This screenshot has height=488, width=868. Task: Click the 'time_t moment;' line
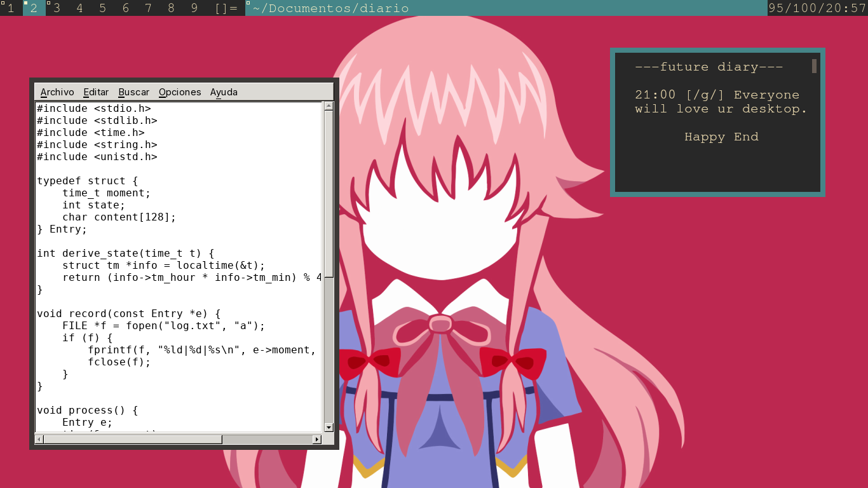[107, 193]
